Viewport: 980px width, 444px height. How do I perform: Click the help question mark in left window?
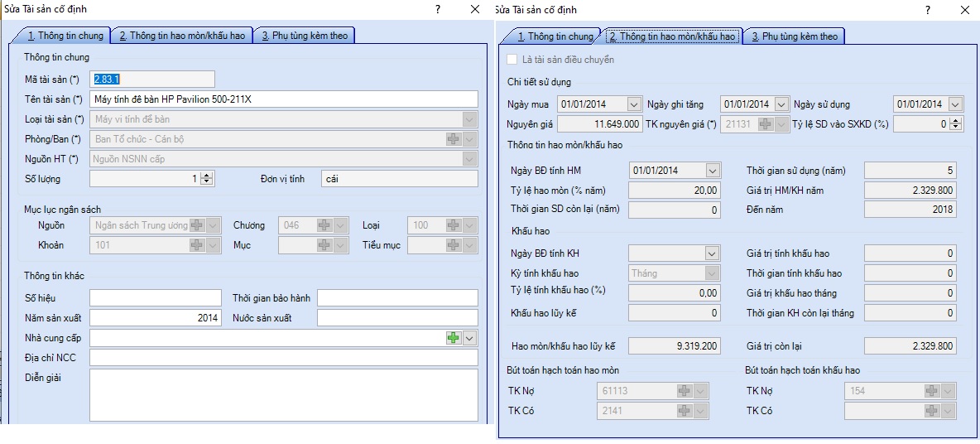(x=437, y=9)
